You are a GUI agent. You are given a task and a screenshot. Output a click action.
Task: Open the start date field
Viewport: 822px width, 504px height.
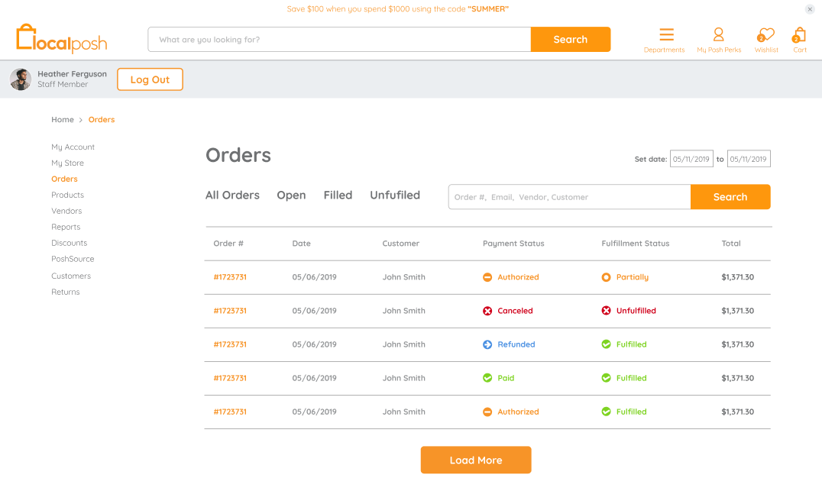click(x=691, y=159)
